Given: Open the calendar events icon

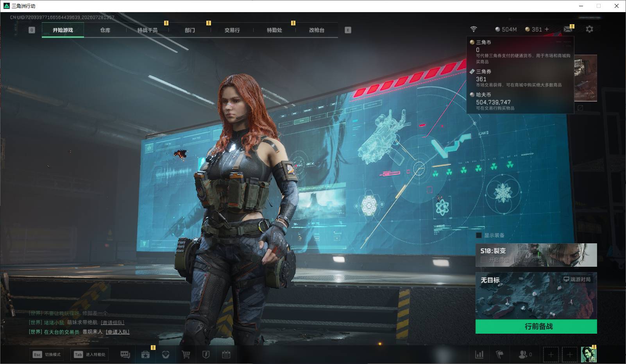Looking at the screenshot, I should click(x=226, y=355).
